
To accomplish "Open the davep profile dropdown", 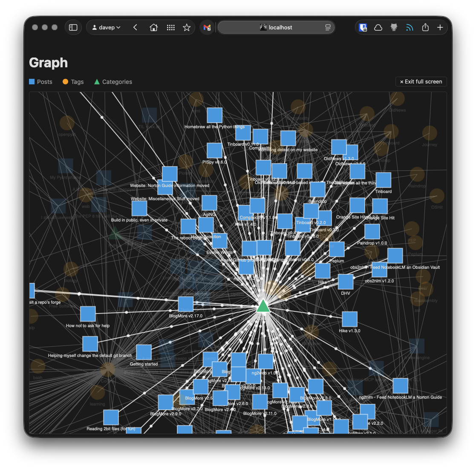I will click(107, 27).
